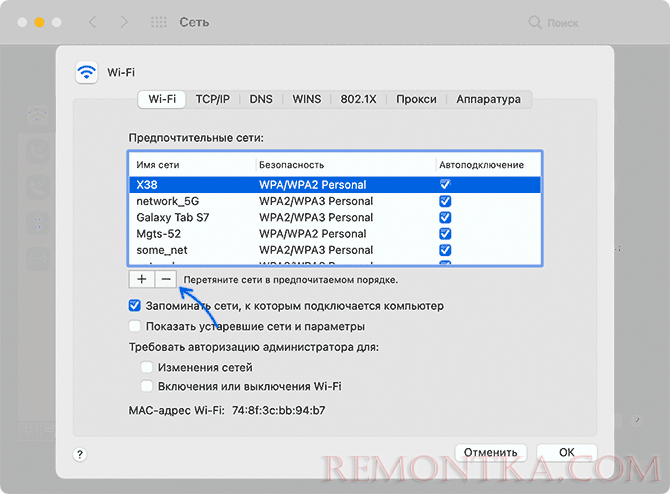
Task: Open the WINS tab
Action: [306, 99]
